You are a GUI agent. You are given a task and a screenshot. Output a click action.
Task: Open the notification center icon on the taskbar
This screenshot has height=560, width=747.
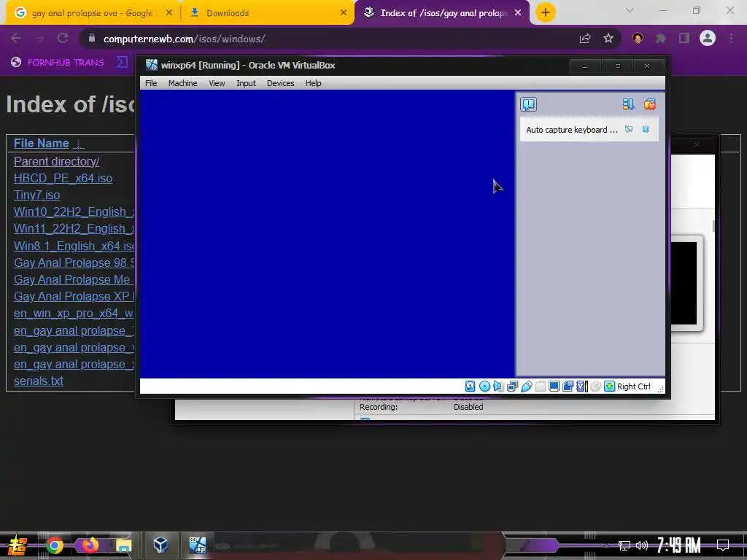[x=723, y=545]
